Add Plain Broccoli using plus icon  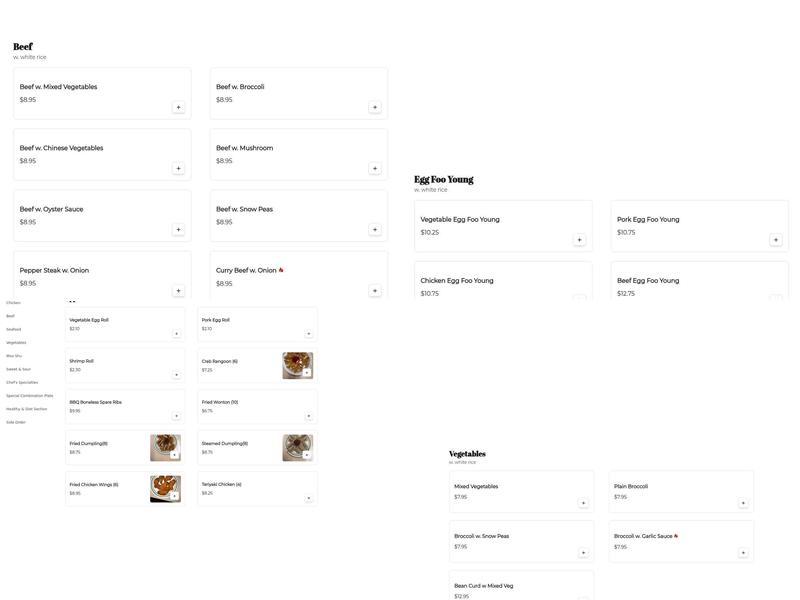tap(743, 503)
